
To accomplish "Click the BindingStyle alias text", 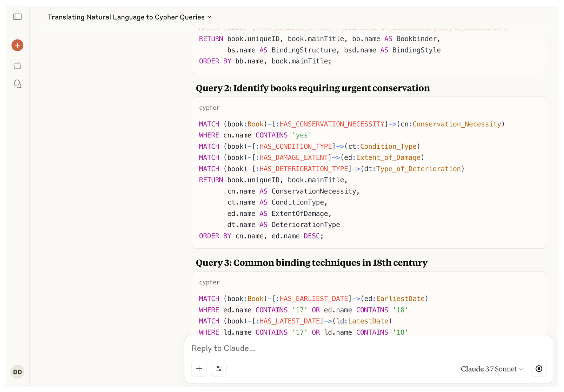I will 416,50.
